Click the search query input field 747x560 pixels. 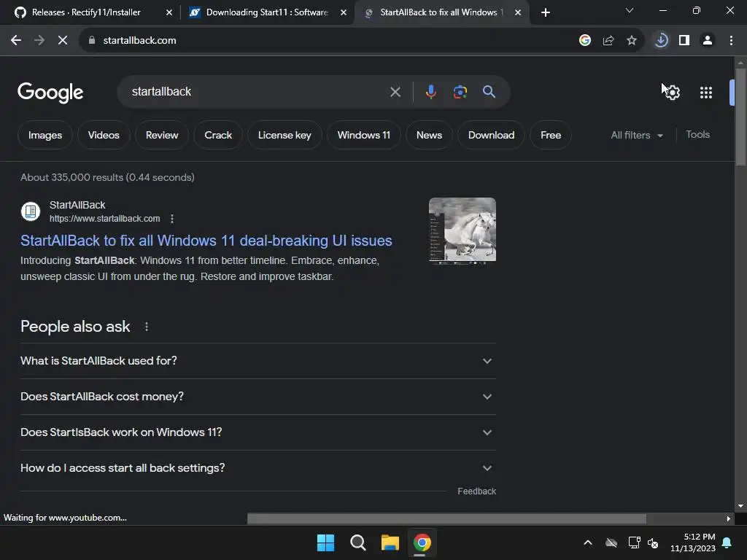pyautogui.click(x=258, y=92)
